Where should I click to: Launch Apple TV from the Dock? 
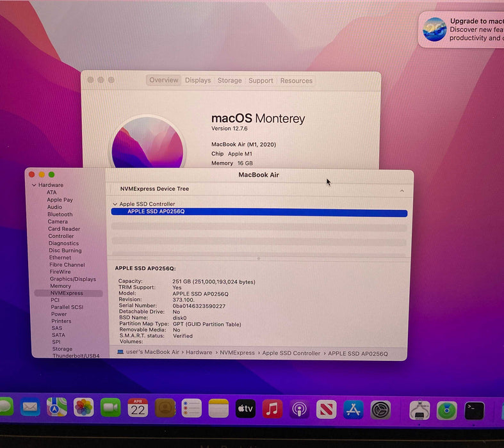[x=245, y=408]
